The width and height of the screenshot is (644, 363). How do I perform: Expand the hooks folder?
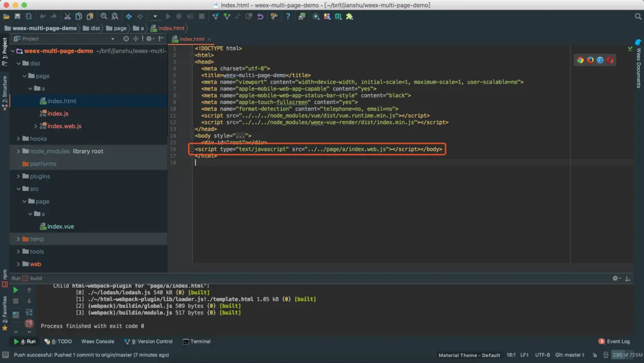[x=19, y=139]
